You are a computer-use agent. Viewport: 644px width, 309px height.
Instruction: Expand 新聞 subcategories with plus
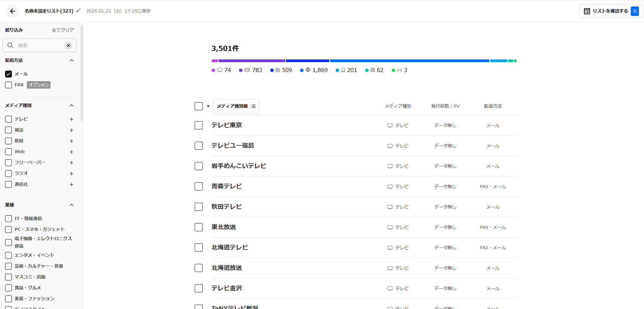[x=72, y=141]
